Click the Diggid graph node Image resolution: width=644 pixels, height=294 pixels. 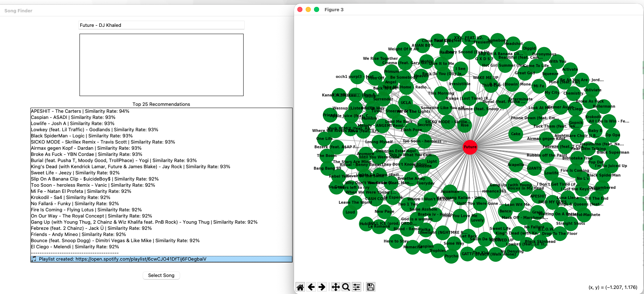pyautogui.click(x=529, y=48)
